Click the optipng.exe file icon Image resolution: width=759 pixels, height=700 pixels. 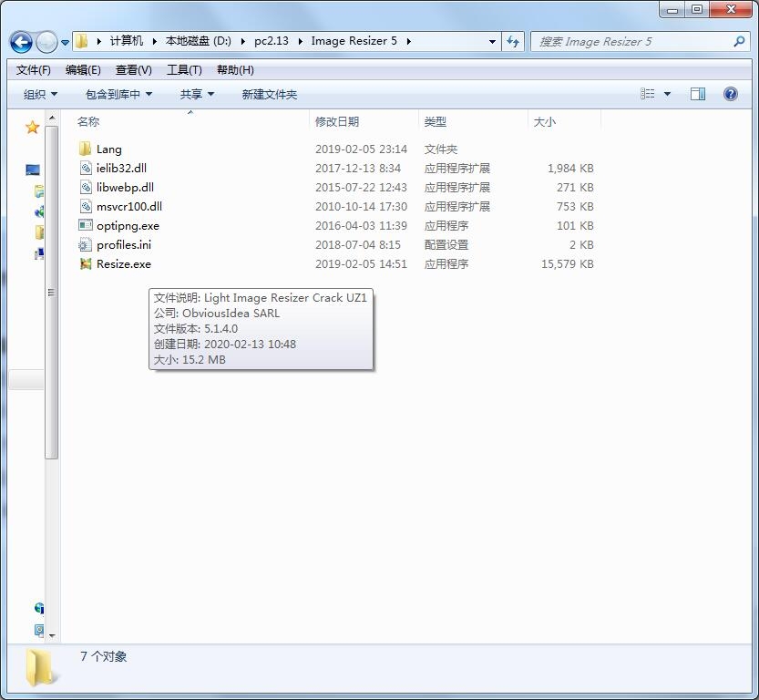point(86,225)
